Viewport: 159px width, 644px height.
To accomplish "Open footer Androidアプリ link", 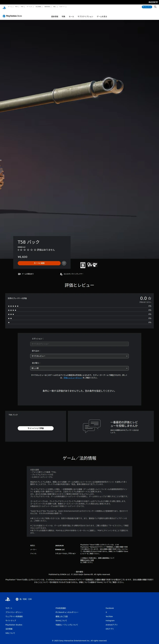I will click(112, 625).
